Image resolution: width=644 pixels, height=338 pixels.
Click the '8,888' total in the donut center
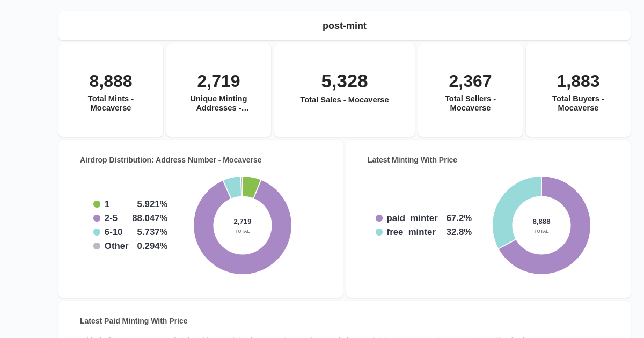541,221
